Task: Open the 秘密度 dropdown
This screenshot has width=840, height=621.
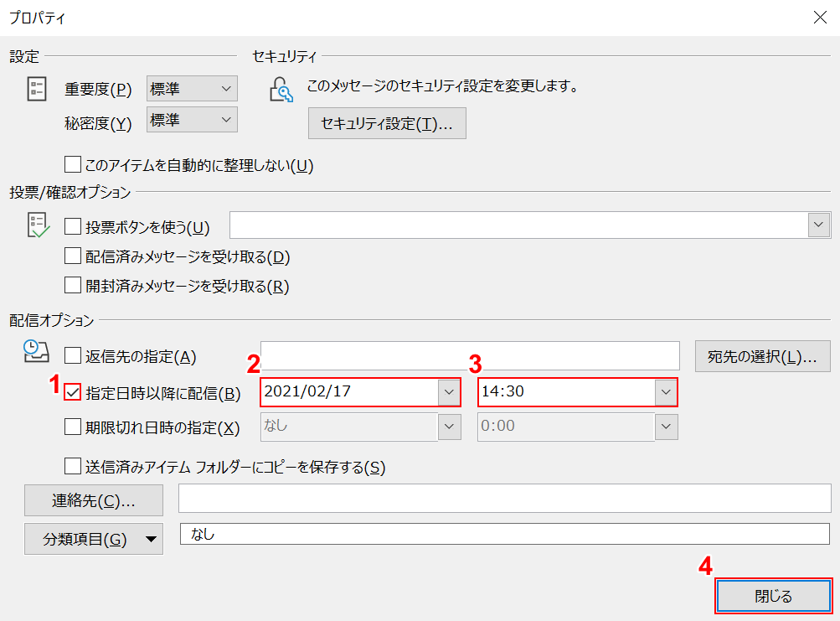Action: point(192,121)
